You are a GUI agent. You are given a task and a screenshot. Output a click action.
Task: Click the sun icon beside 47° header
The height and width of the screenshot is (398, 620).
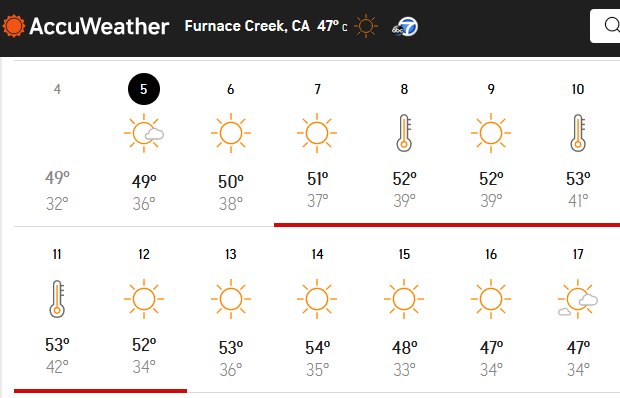tap(366, 26)
